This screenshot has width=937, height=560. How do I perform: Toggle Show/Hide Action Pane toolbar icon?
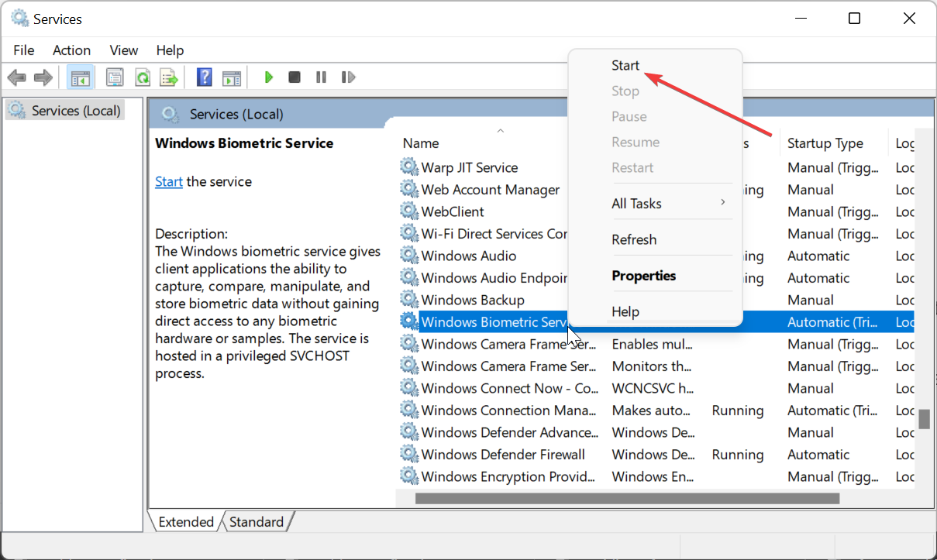point(231,77)
